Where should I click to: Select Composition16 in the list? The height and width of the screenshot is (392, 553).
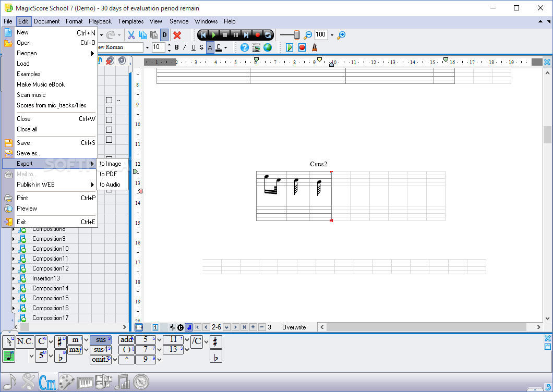(51, 308)
